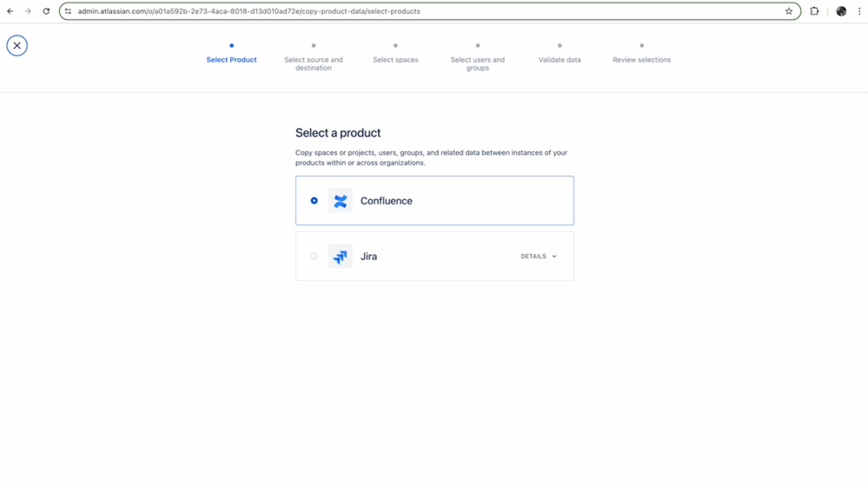Select the Confluence radio button
The height and width of the screenshot is (487, 868).
(314, 201)
